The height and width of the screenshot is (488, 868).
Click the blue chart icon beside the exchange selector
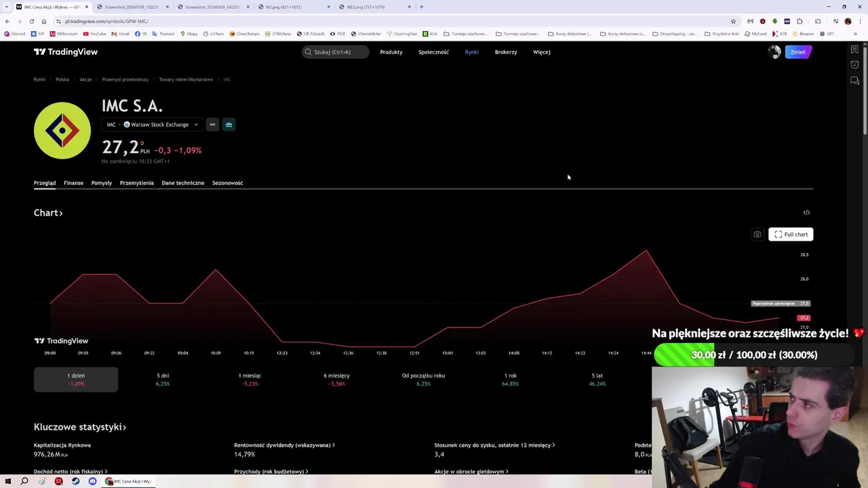click(229, 125)
